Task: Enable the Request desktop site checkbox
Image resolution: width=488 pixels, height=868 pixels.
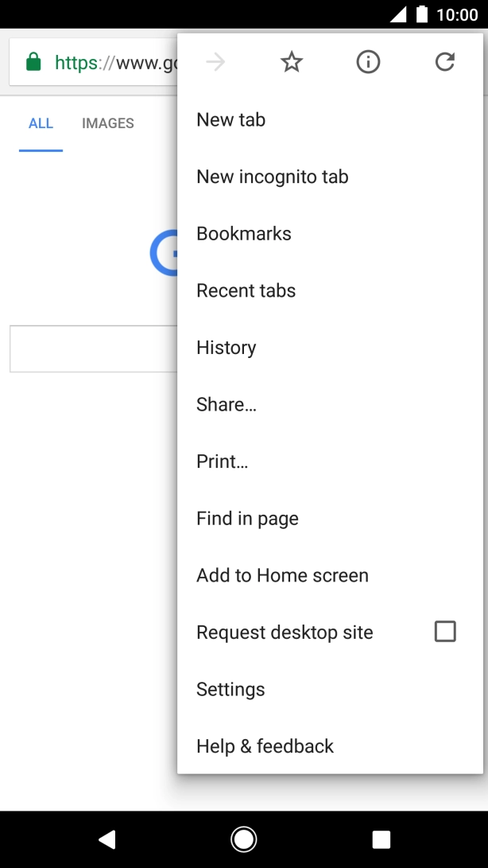Action: pos(445,632)
